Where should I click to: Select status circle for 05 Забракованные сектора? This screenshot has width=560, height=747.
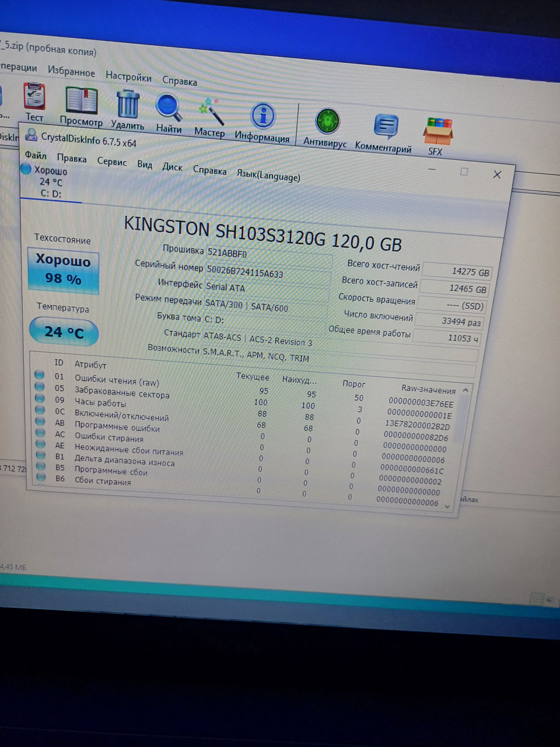[x=40, y=386]
